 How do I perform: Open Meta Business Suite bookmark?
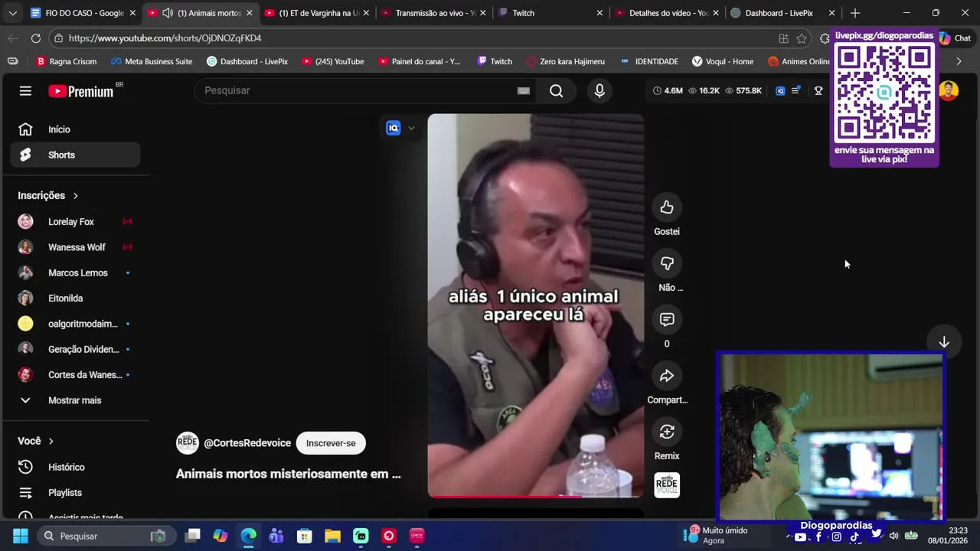(x=152, y=61)
